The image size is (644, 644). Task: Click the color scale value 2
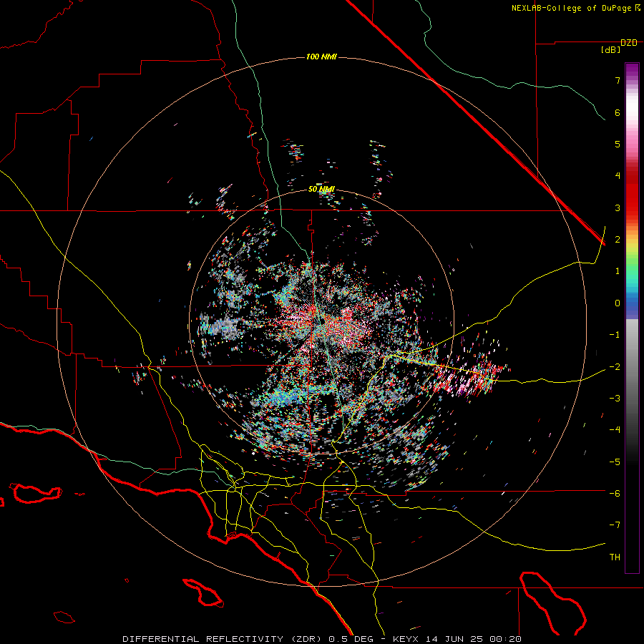[618, 240]
